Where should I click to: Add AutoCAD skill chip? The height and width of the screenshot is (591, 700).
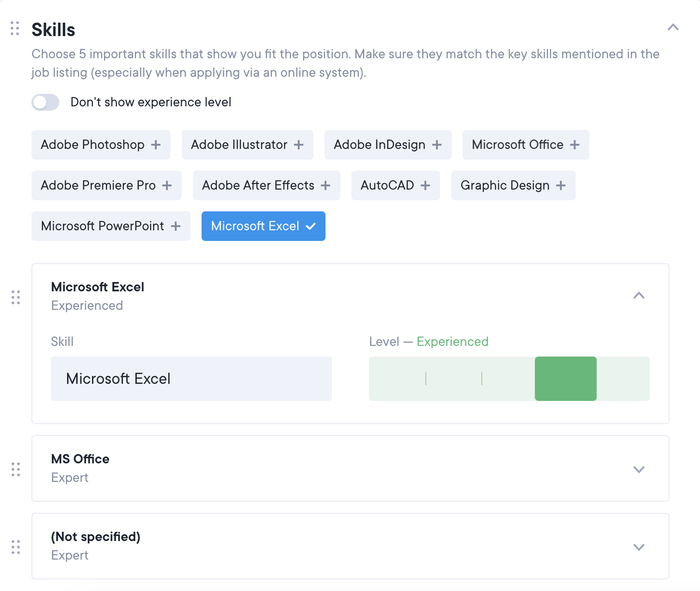coord(396,185)
